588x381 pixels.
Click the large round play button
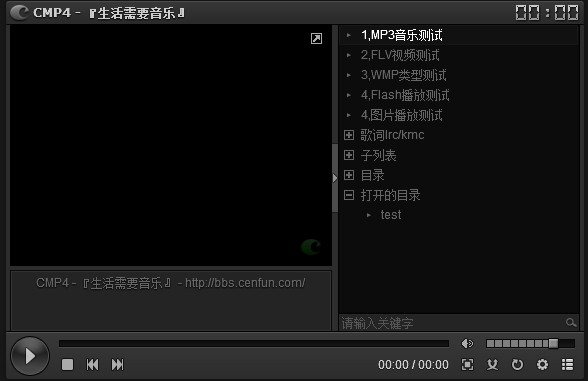point(30,356)
